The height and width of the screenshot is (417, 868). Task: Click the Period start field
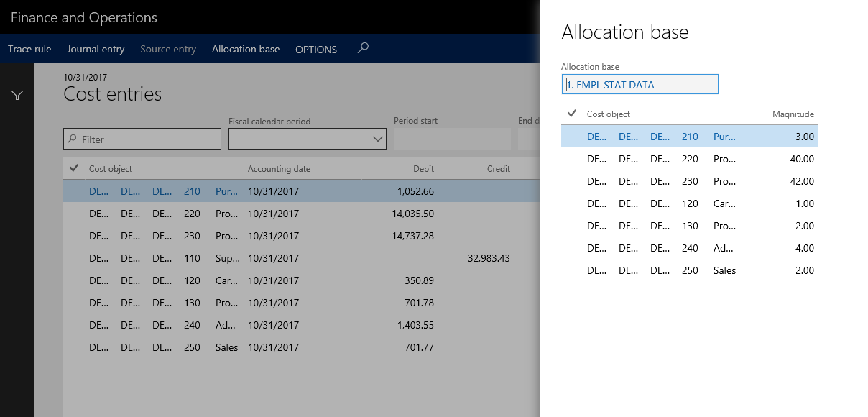(451, 139)
